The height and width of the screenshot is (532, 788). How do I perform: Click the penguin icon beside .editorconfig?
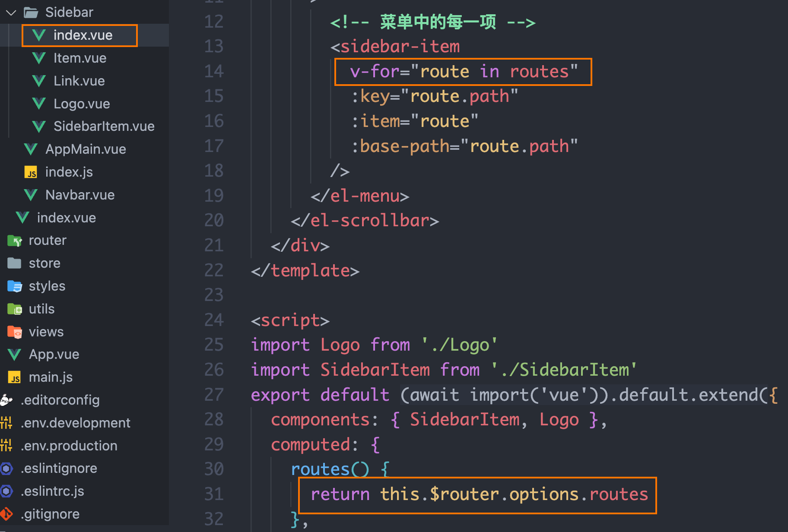pyautogui.click(x=5, y=400)
